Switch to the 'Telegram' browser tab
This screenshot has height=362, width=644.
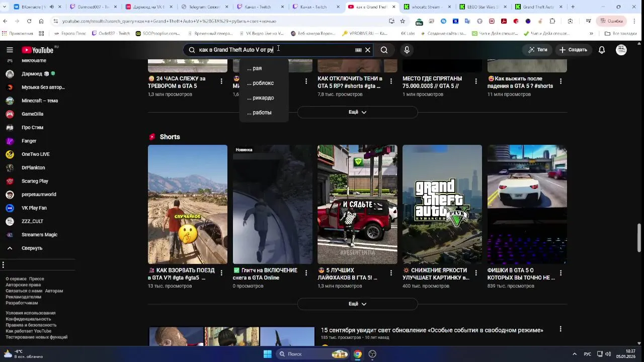point(204,7)
